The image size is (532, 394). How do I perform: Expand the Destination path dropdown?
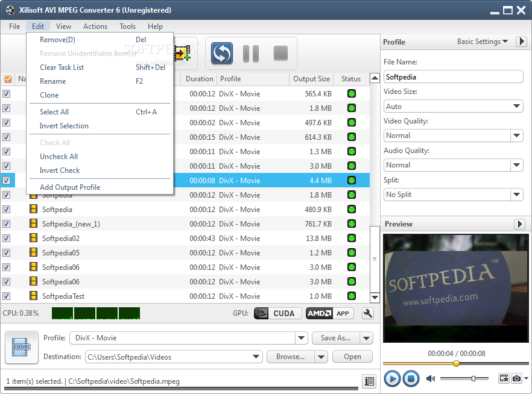coord(256,357)
